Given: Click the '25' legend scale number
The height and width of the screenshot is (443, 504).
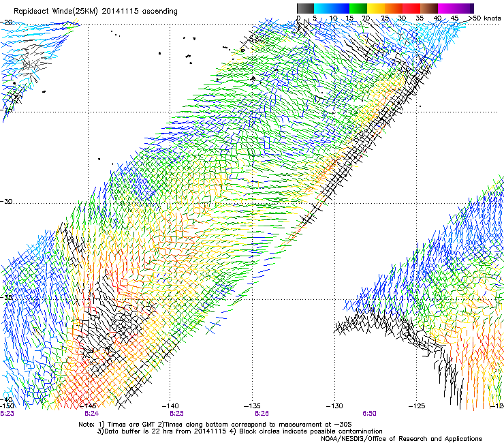Looking at the screenshot, I should [x=385, y=18].
